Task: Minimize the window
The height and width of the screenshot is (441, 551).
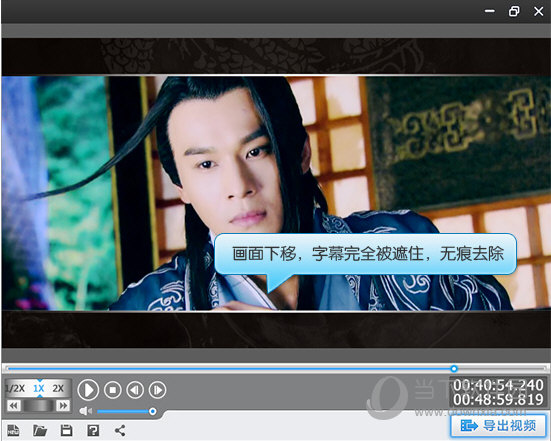Action: point(490,11)
